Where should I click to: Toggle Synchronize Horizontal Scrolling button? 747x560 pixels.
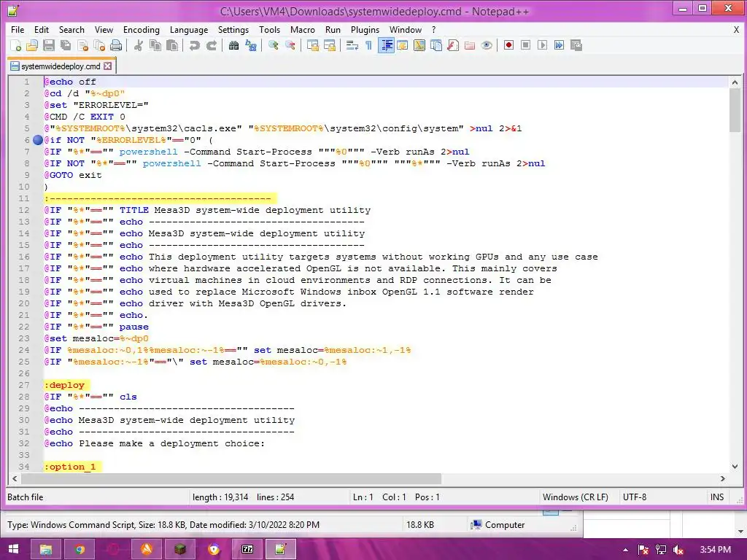coord(330,45)
